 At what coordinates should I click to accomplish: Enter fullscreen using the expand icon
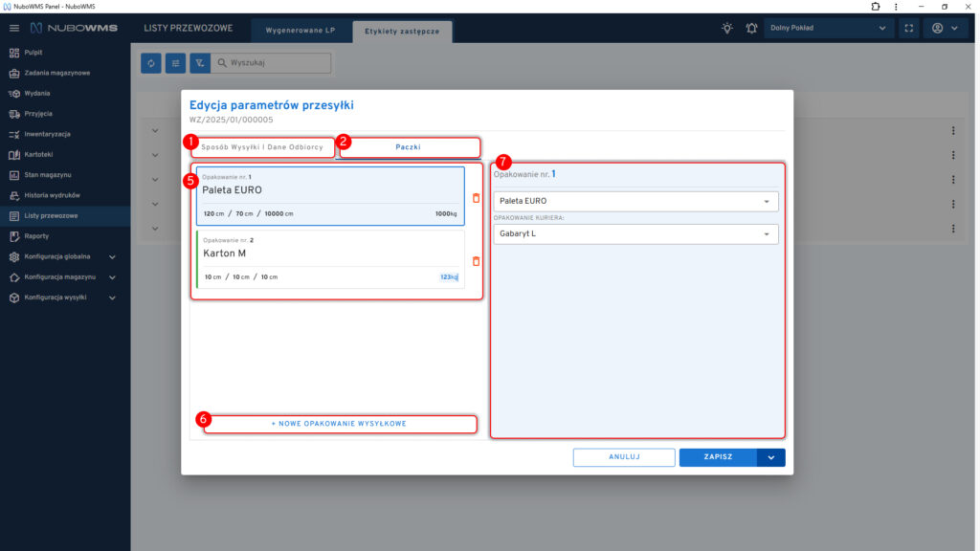coord(908,28)
